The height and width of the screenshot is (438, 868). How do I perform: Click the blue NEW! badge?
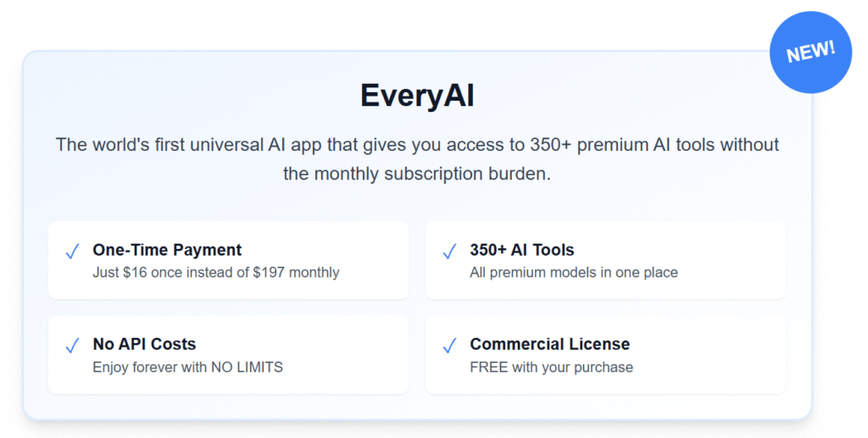[x=810, y=53]
